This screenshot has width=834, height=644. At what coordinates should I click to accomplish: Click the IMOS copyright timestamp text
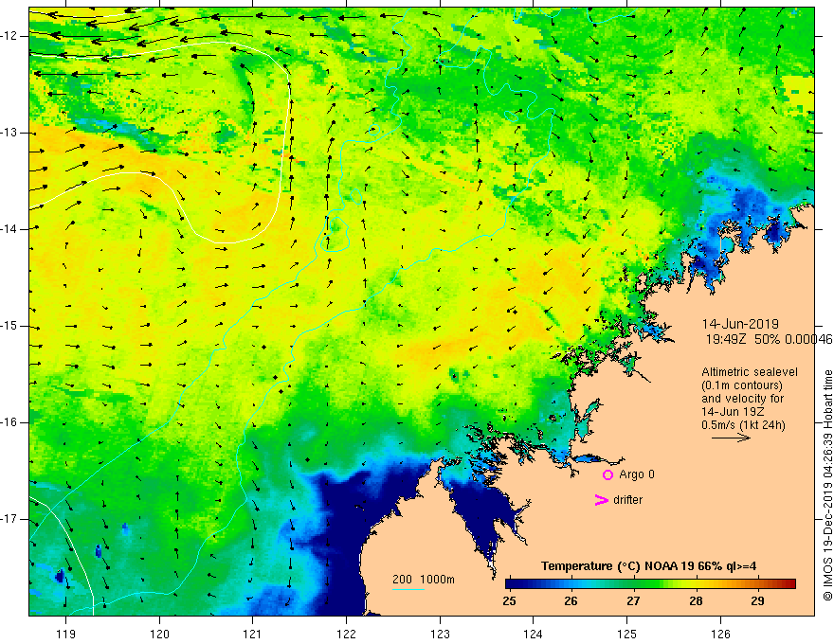(x=827, y=485)
